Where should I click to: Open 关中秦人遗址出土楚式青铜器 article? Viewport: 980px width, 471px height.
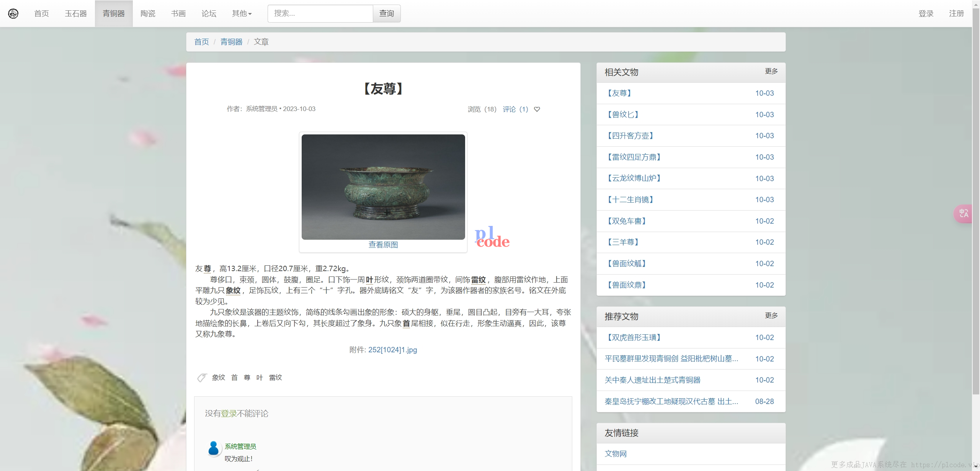653,380
